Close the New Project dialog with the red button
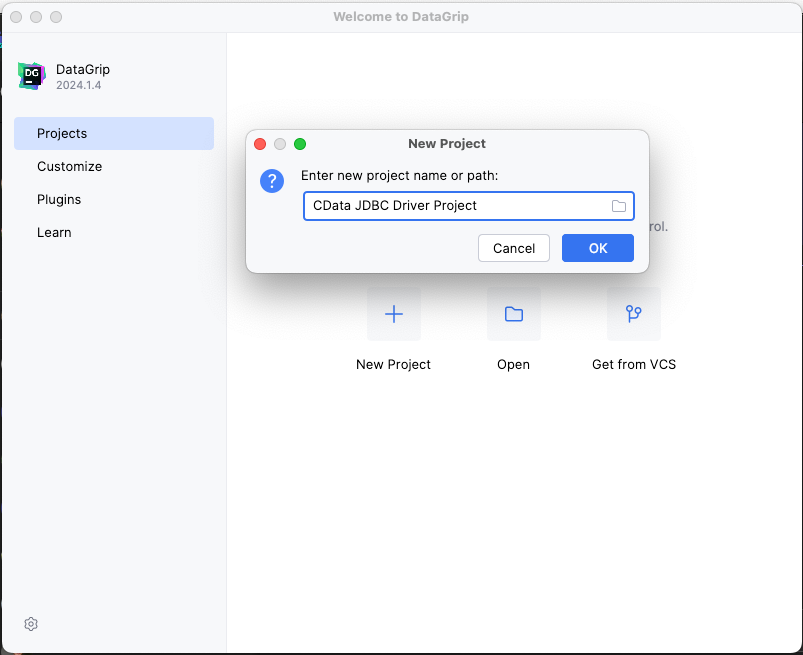This screenshot has width=803, height=655. (260, 144)
